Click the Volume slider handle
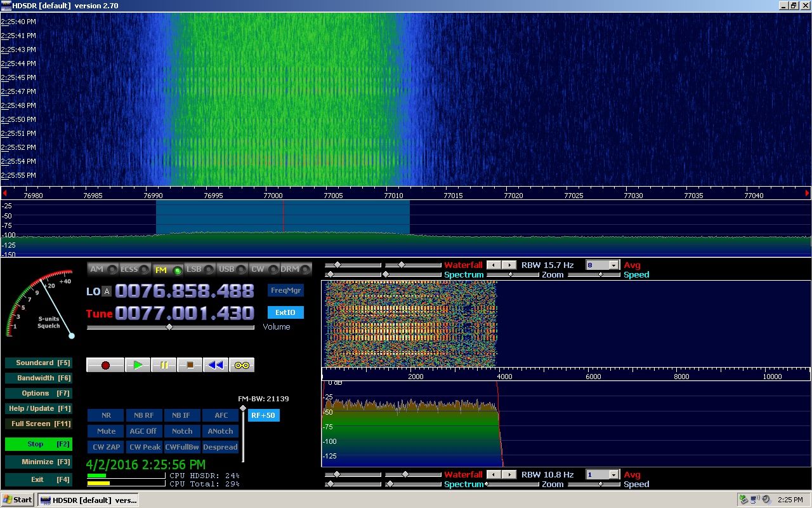This screenshot has width=812, height=508. (169, 327)
